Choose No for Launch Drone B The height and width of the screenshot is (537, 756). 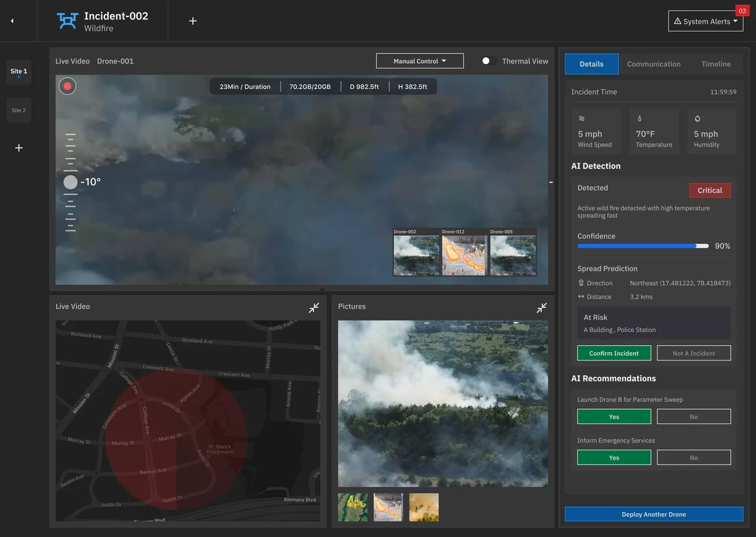click(x=694, y=417)
